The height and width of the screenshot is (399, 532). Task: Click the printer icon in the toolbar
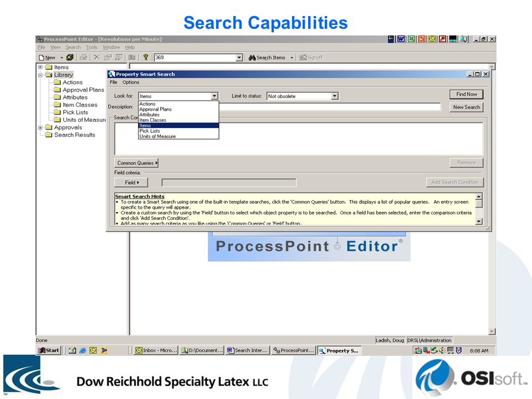click(84, 57)
